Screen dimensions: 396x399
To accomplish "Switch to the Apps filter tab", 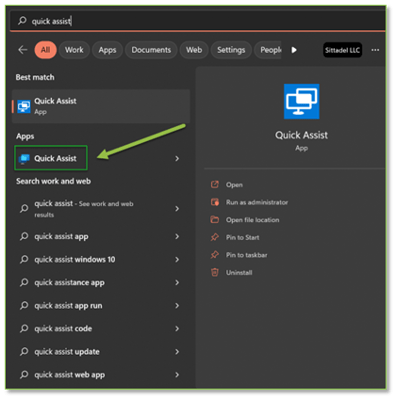I will click(107, 50).
